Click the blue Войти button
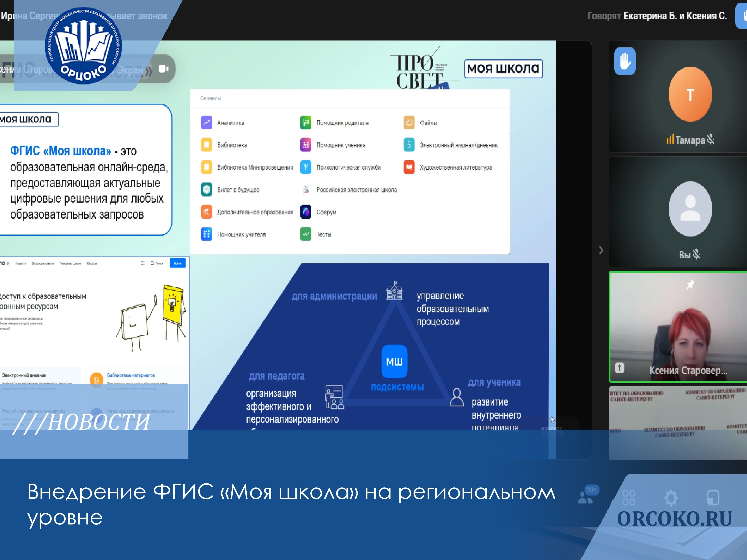The image size is (747, 560). [177, 263]
